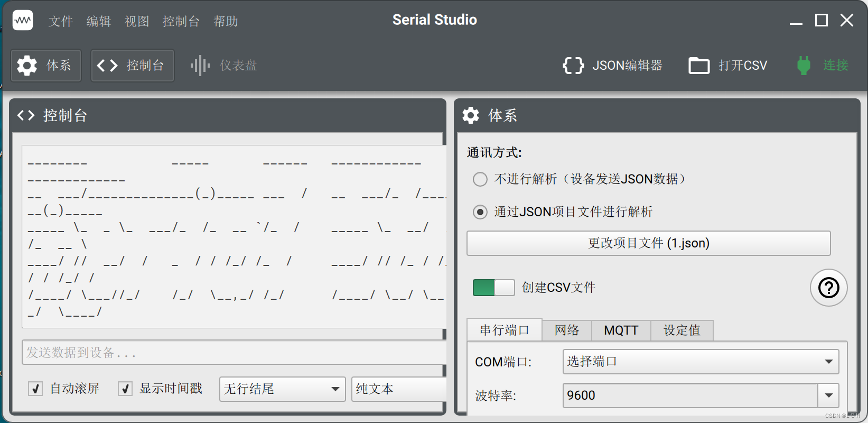Click the 控制台 panel header angle-brackets icon

[26, 115]
